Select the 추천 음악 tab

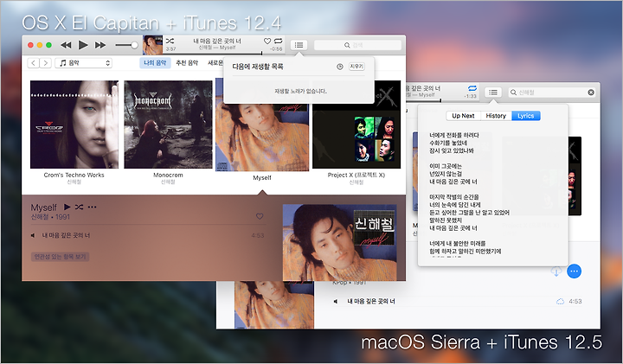coord(187,63)
